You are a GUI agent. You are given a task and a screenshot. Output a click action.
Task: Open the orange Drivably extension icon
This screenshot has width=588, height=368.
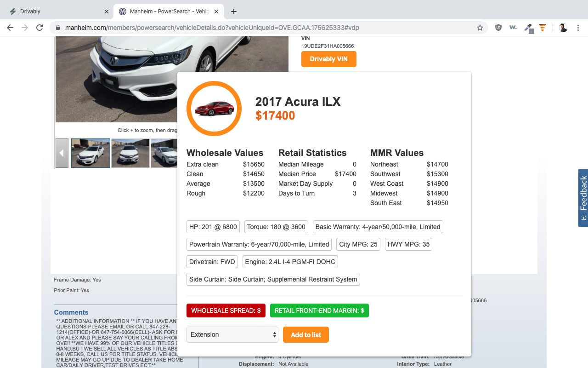point(543,28)
